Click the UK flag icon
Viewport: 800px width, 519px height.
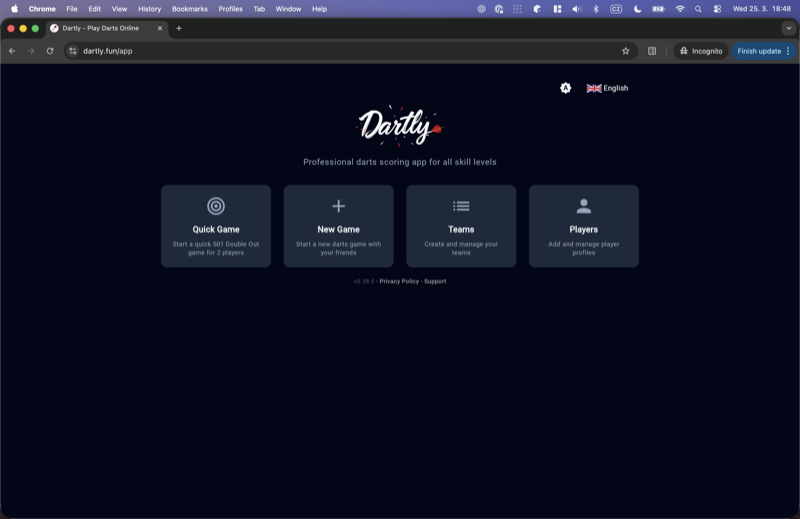point(594,88)
